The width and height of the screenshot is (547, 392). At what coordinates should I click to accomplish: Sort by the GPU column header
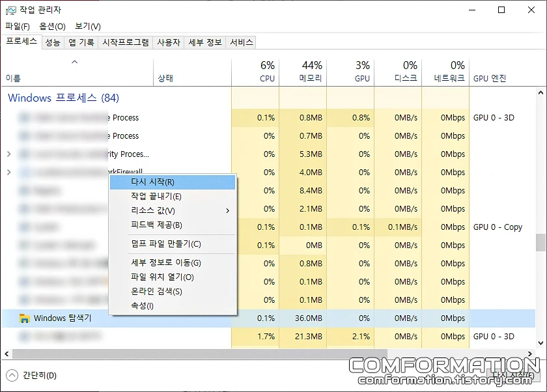pos(350,72)
